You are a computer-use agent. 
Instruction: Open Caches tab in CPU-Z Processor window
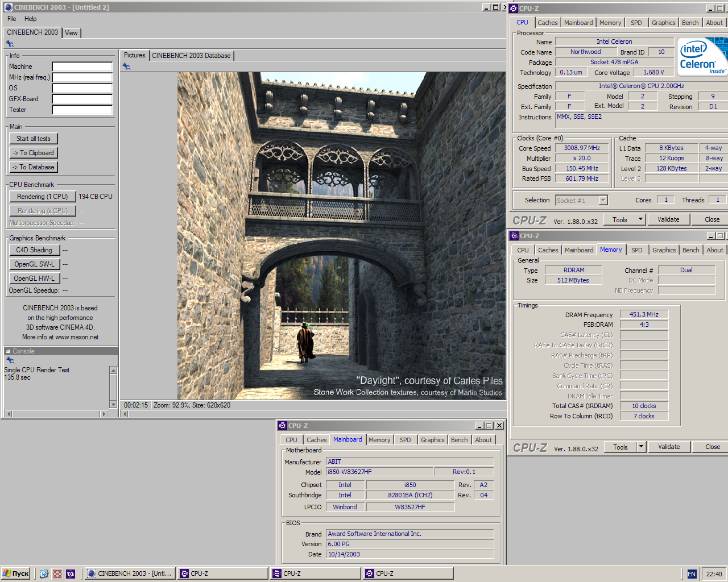pos(548,23)
